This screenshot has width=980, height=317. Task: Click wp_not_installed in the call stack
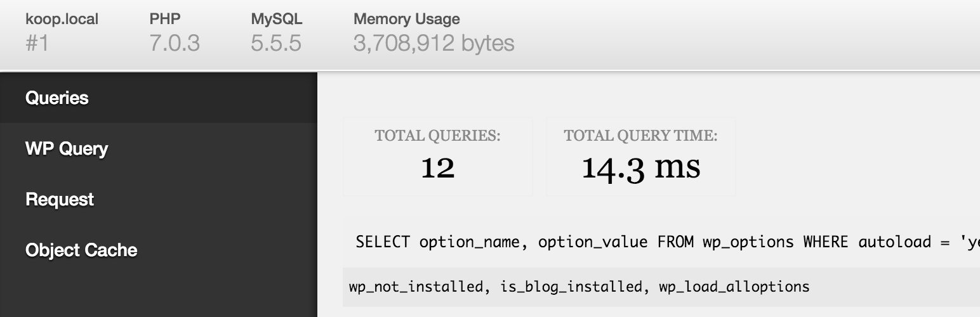416,287
